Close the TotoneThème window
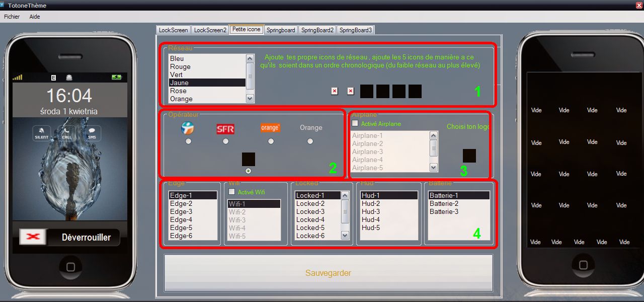The height and width of the screenshot is (302, 644). point(638,5)
